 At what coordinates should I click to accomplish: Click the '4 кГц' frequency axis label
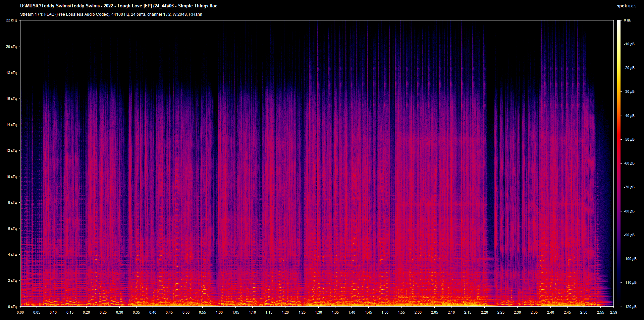(x=12, y=254)
